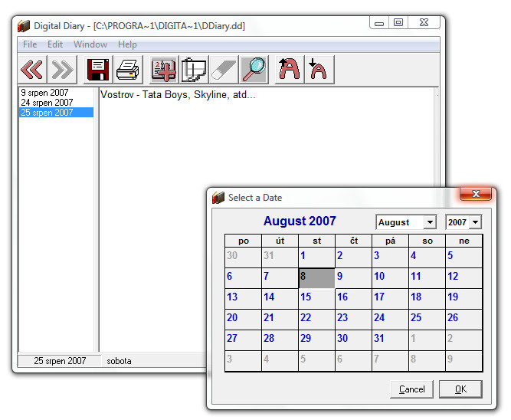The width and height of the screenshot is (511, 420).
Task: Print the entry using the printer icon
Action: click(x=128, y=70)
